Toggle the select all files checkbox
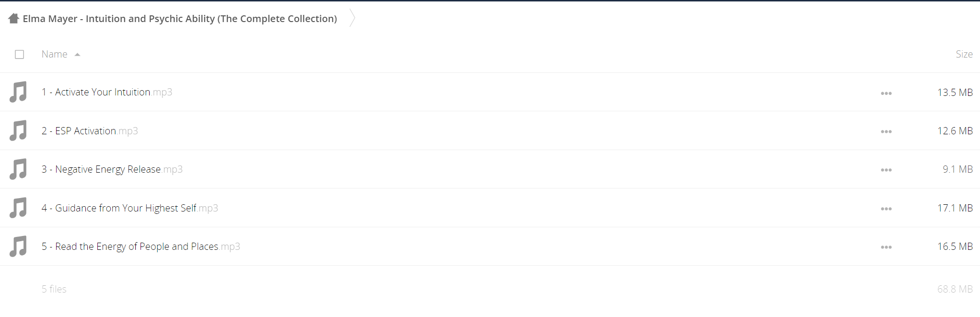Viewport: 980px width, 317px height. point(19,54)
